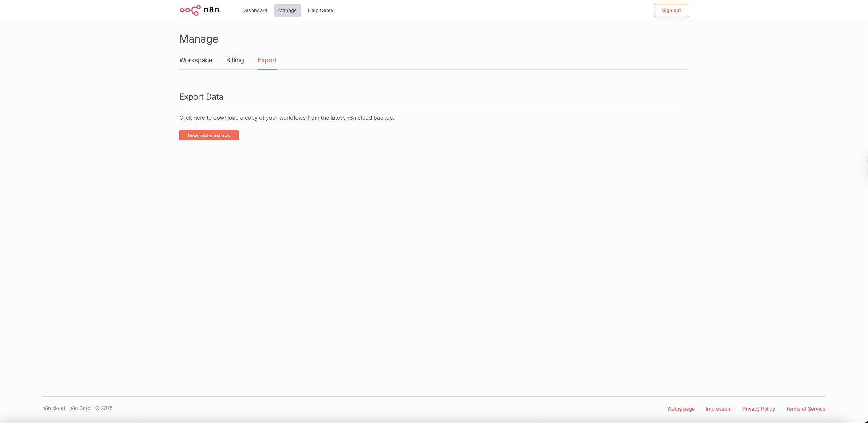Click the Export Data section heading
The image size is (868, 423).
(x=201, y=97)
